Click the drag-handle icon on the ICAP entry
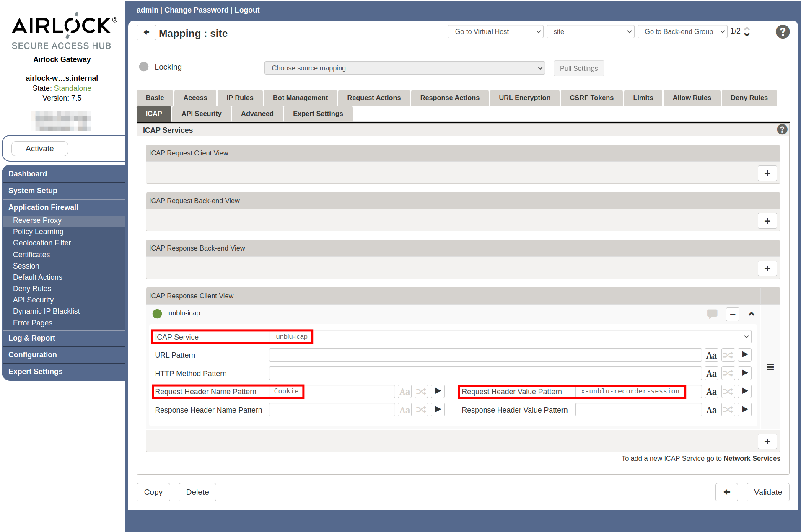 point(770,367)
